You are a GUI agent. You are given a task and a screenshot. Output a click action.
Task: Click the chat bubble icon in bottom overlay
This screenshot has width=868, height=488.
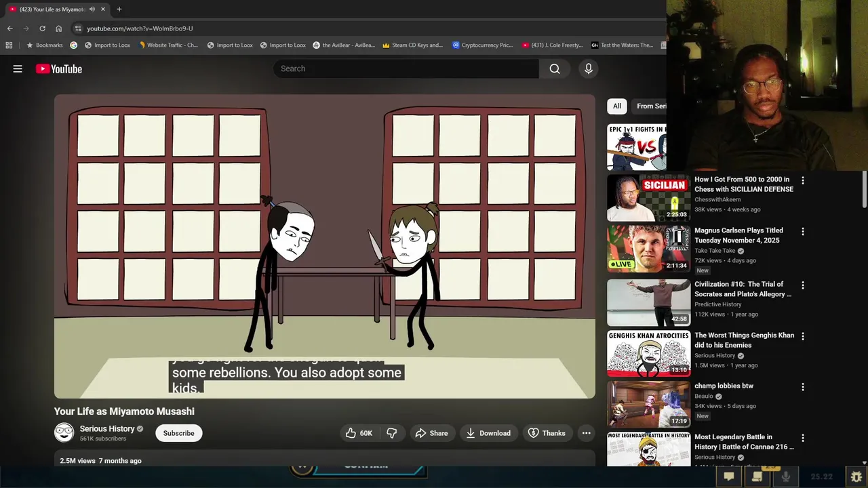click(729, 476)
